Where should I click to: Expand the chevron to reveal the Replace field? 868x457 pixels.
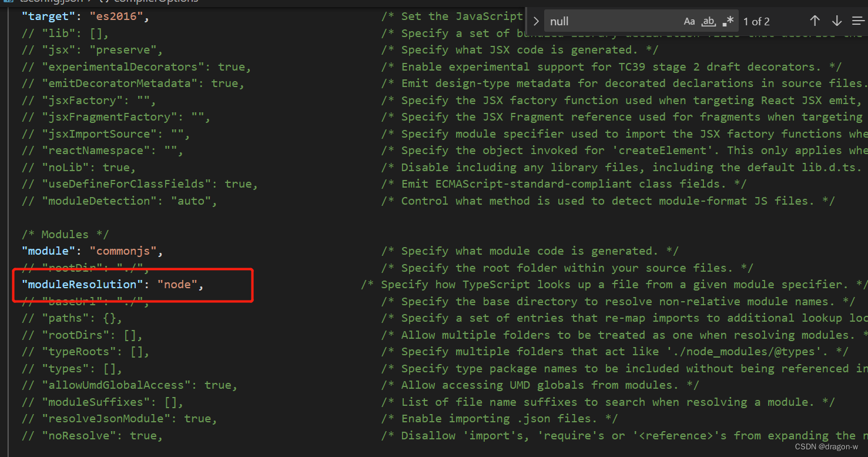coord(535,21)
